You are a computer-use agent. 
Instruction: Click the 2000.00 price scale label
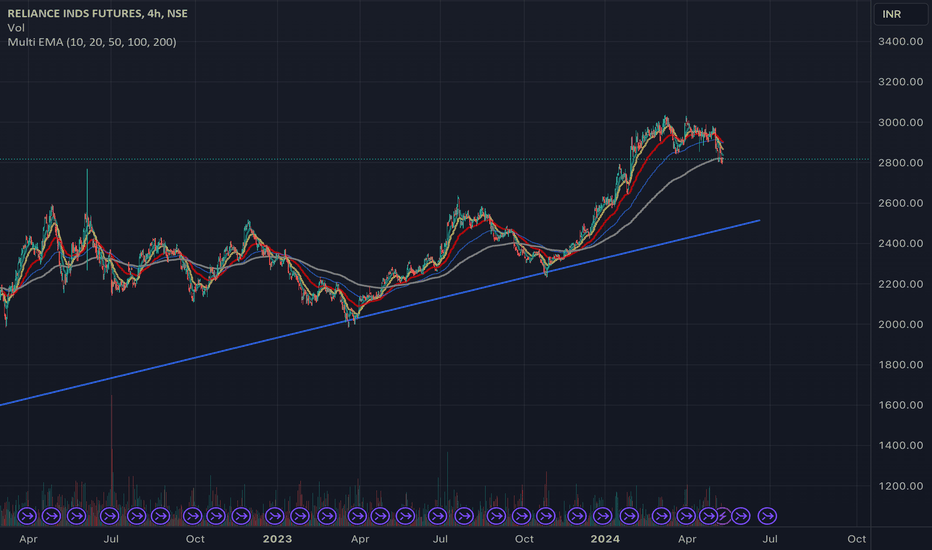[x=900, y=325]
